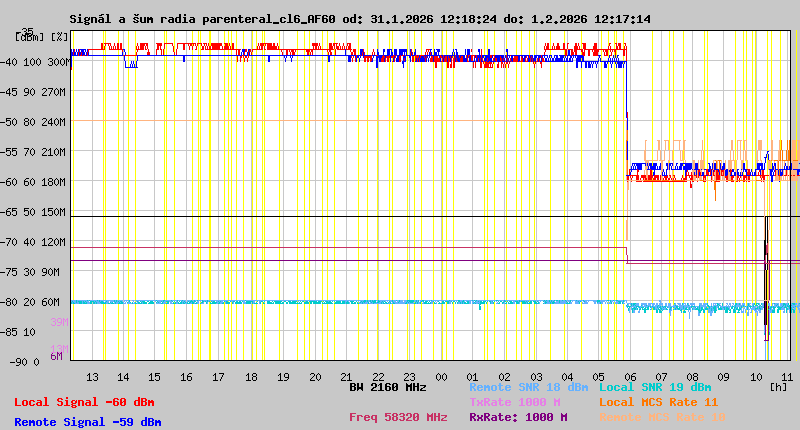
Task: Select the Local SNR 19 dBm legend entry
Action: pyautogui.click(x=655, y=387)
